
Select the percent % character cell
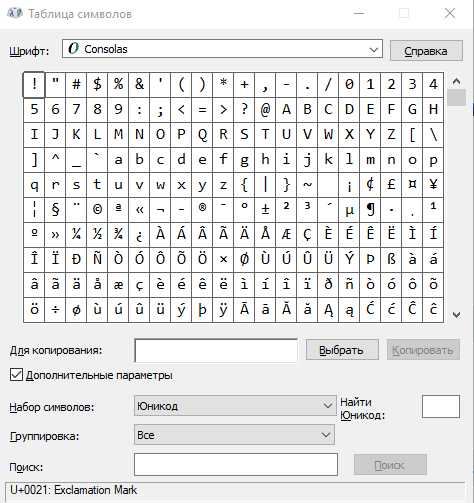pyautogui.click(x=118, y=85)
